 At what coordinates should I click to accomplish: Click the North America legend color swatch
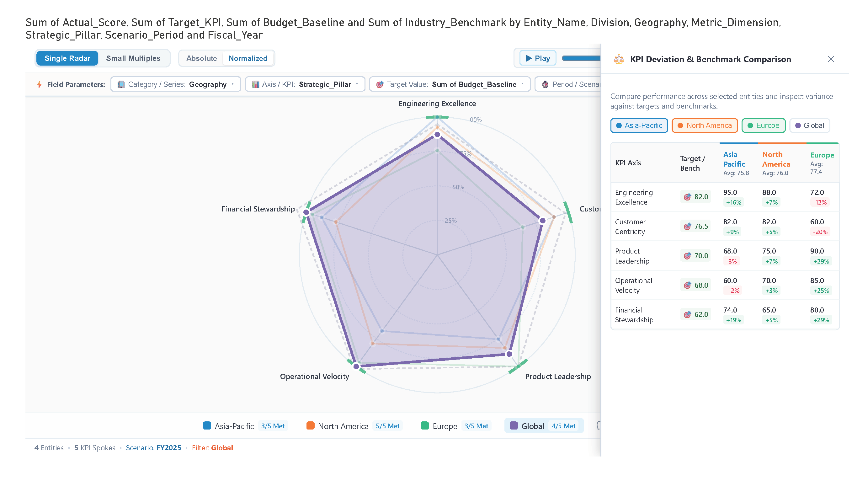point(310,426)
